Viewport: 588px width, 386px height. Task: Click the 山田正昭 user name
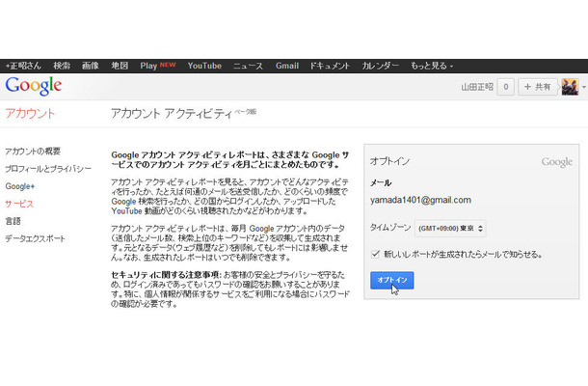477,87
